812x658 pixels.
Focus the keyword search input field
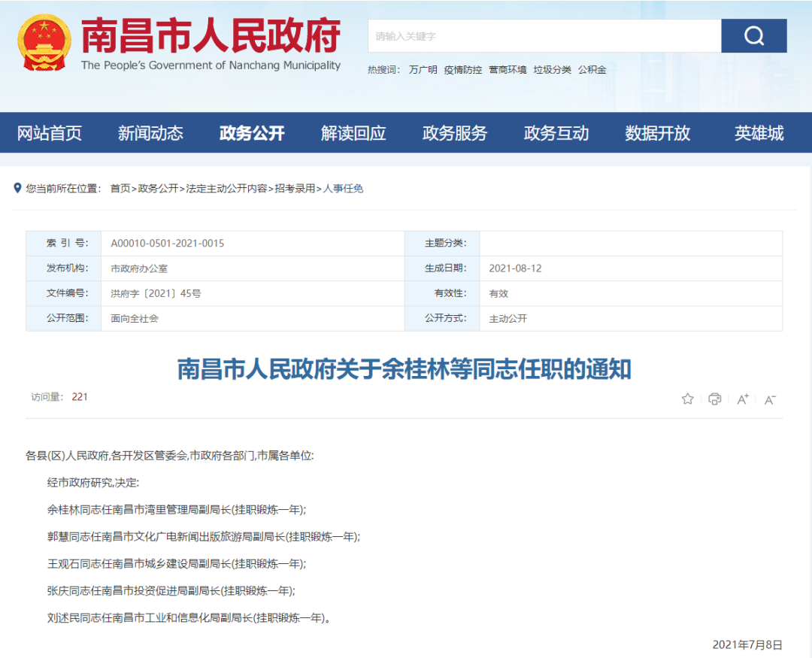(x=544, y=36)
